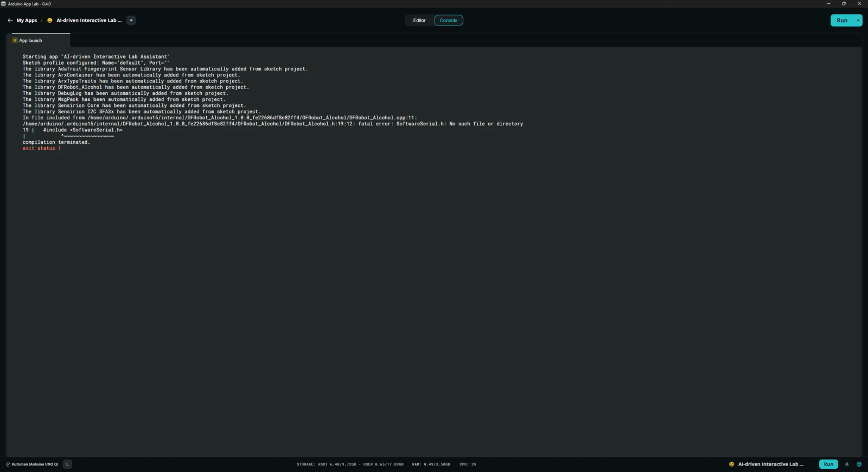Image resolution: width=868 pixels, height=472 pixels.
Task: Maximize or restore the App Lab window
Action: pos(844,4)
